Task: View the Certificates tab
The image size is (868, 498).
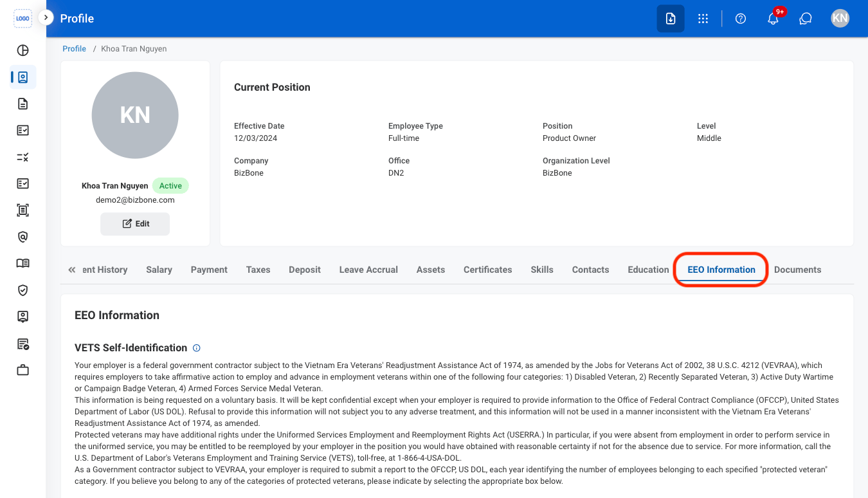Action: pos(488,270)
